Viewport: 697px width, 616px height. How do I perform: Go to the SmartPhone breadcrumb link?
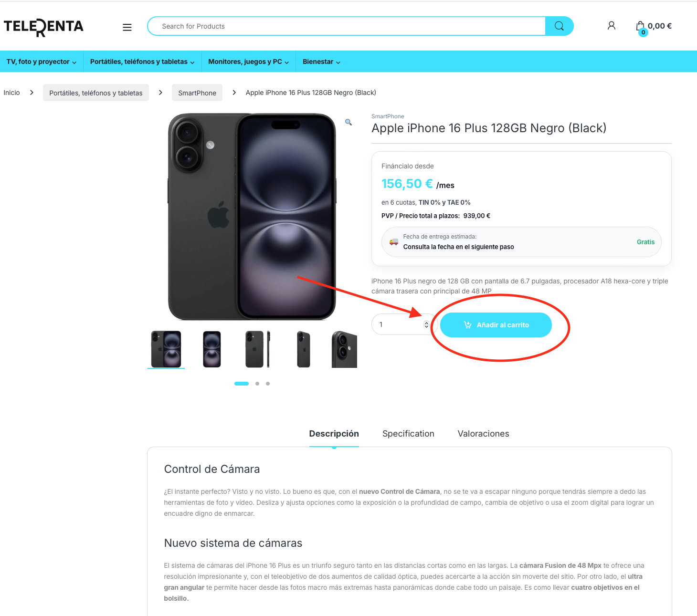[x=197, y=93]
